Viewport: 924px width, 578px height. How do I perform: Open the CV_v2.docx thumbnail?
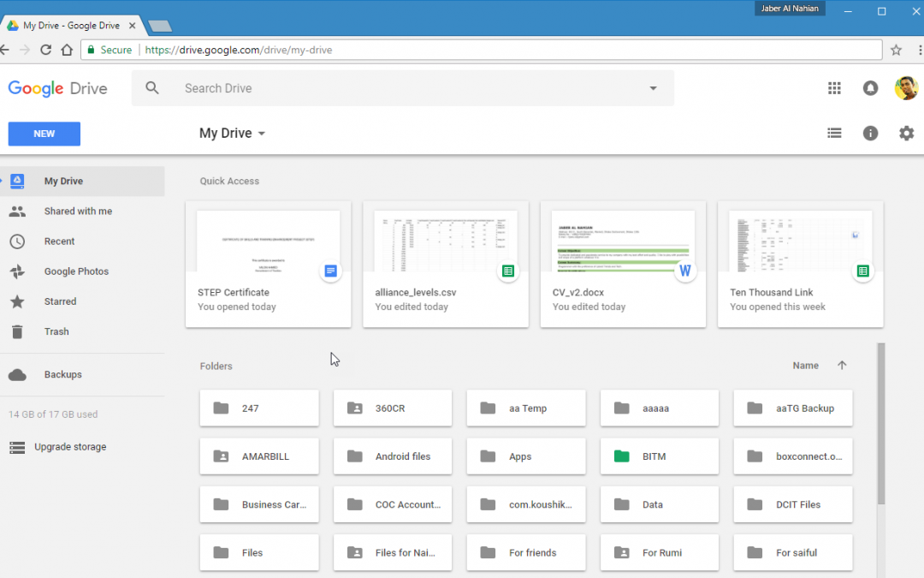[x=623, y=241]
